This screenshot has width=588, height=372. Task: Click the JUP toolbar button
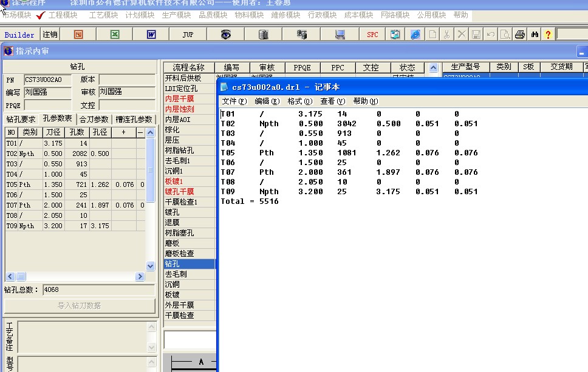click(x=188, y=35)
